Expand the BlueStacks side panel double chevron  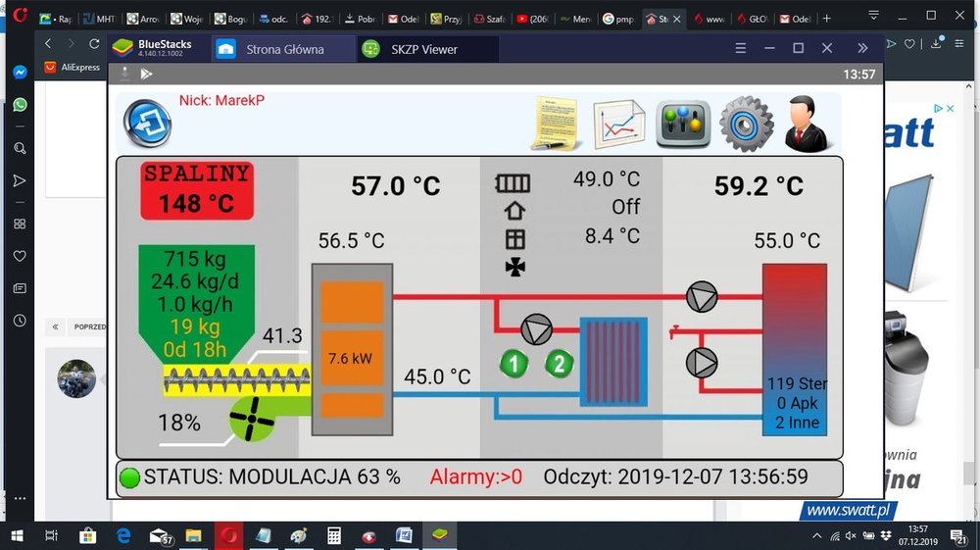coord(862,48)
